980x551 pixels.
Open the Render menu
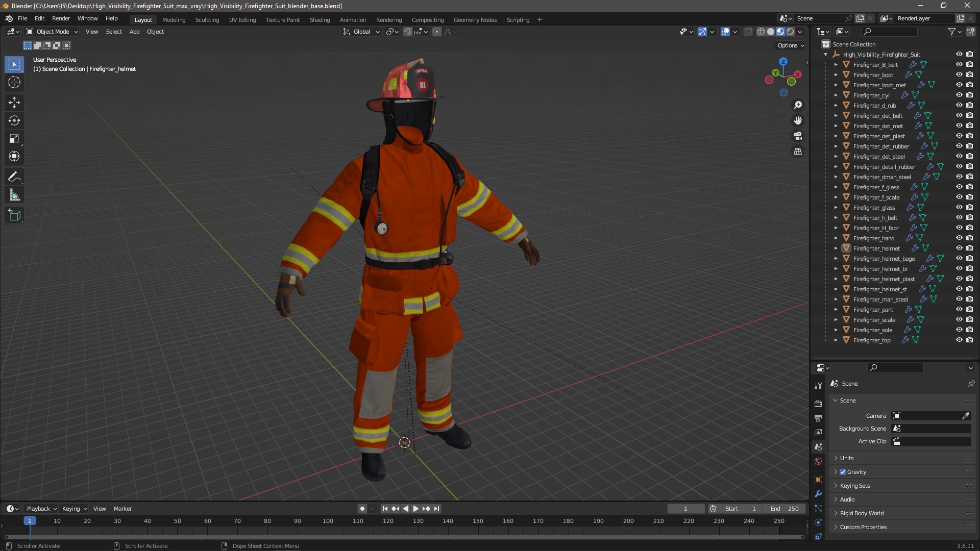click(x=61, y=18)
